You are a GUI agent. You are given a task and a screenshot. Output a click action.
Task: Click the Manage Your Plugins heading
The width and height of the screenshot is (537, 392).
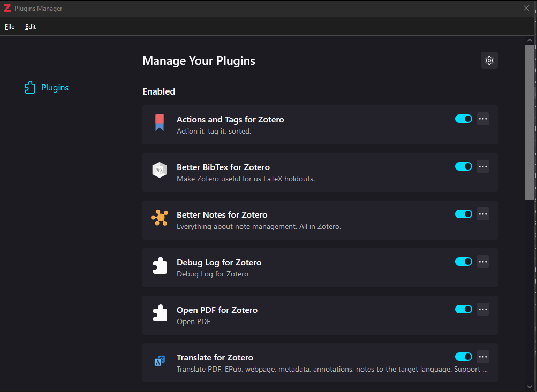[199, 61]
